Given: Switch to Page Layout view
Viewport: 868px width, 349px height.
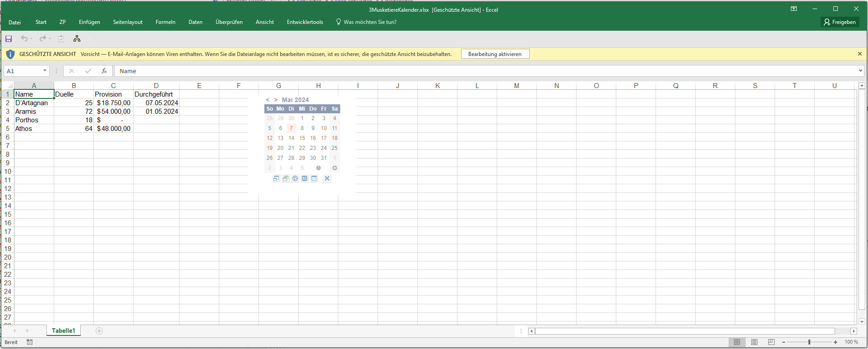Looking at the screenshot, I should pyautogui.click(x=754, y=342).
